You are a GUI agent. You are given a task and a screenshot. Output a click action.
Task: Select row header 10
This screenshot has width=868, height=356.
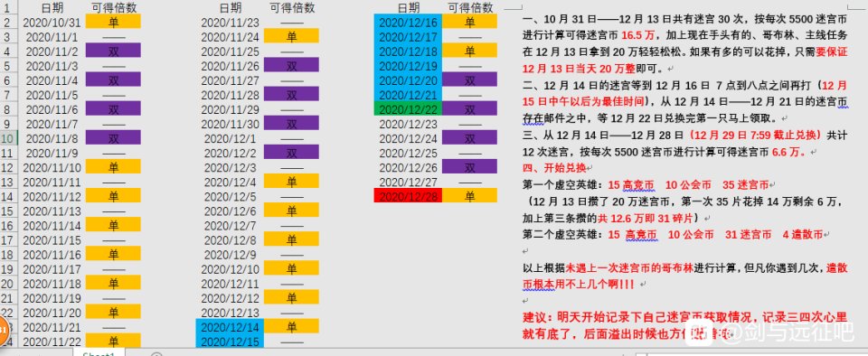8,137
